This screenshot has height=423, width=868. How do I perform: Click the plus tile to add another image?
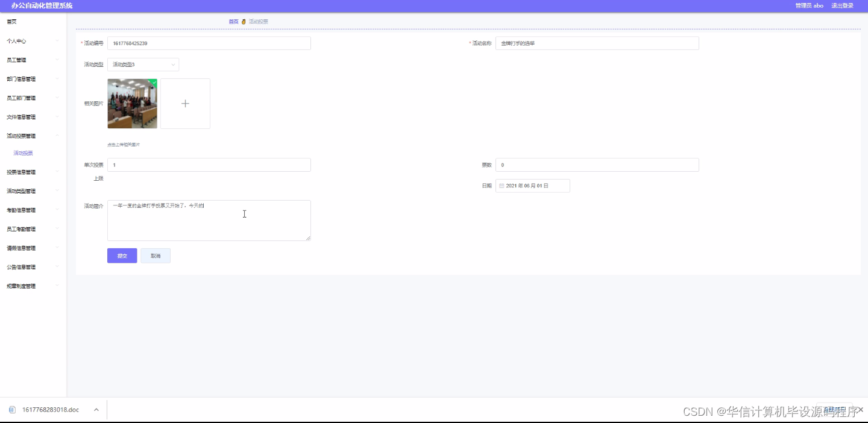click(185, 103)
